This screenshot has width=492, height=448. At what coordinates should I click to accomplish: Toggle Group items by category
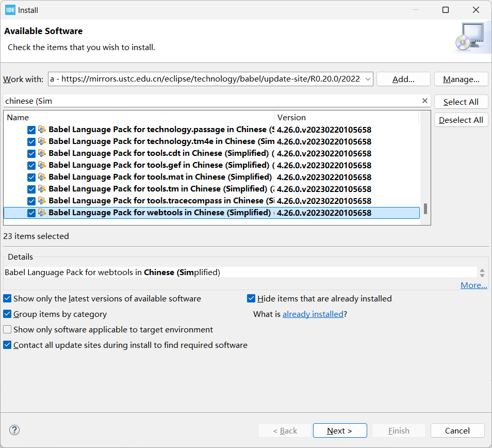(x=7, y=314)
